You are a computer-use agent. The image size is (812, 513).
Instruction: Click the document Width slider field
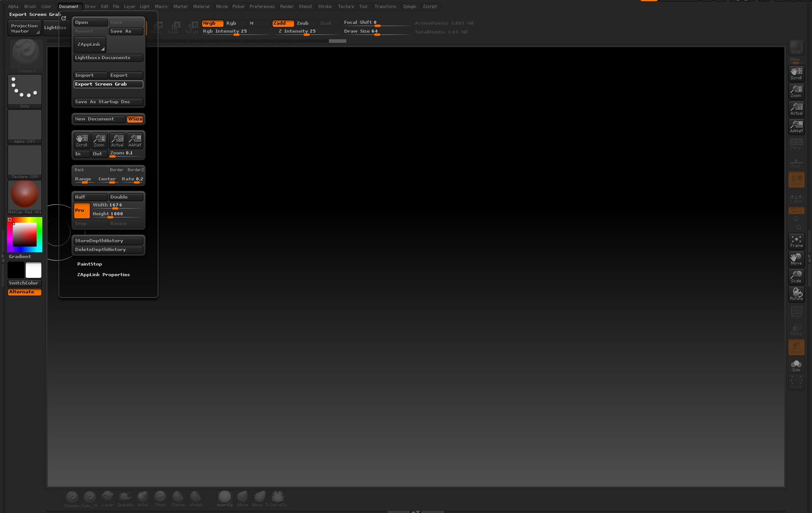pyautogui.click(x=117, y=206)
